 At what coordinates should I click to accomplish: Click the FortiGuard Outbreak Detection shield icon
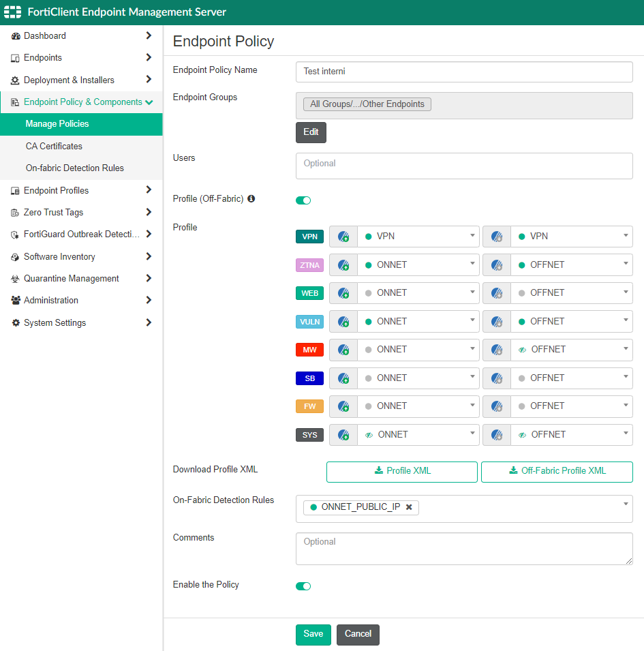click(15, 234)
